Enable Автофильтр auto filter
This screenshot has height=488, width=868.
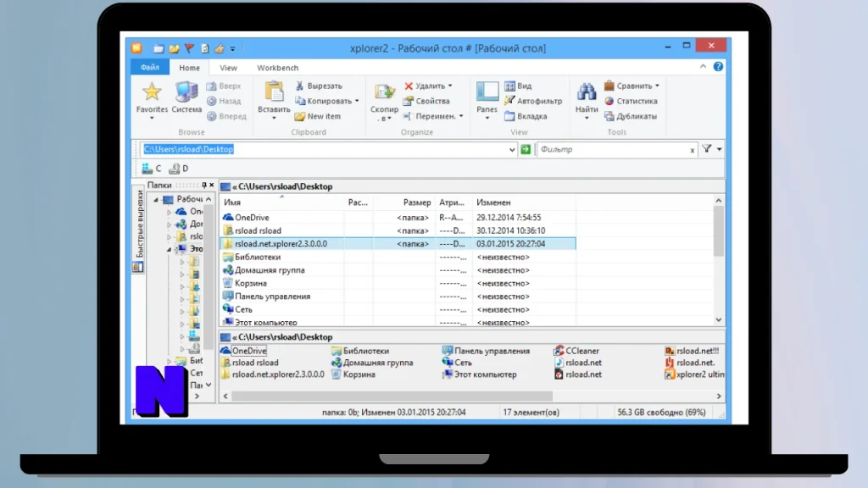click(x=533, y=102)
